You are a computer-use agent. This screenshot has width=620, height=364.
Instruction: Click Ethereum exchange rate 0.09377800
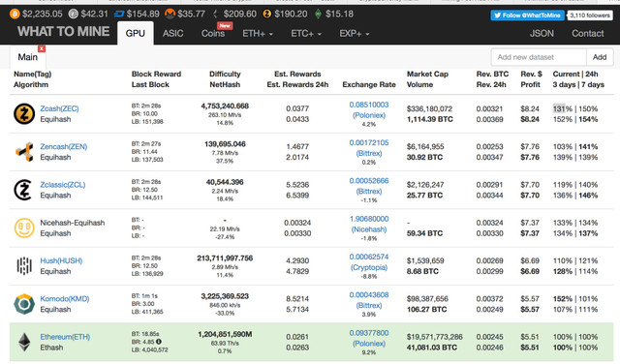point(369,333)
